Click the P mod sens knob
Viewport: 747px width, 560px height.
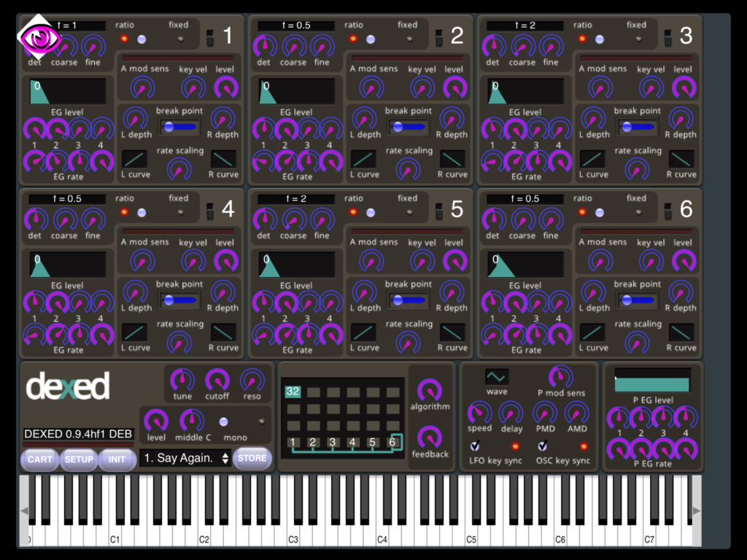click(561, 377)
